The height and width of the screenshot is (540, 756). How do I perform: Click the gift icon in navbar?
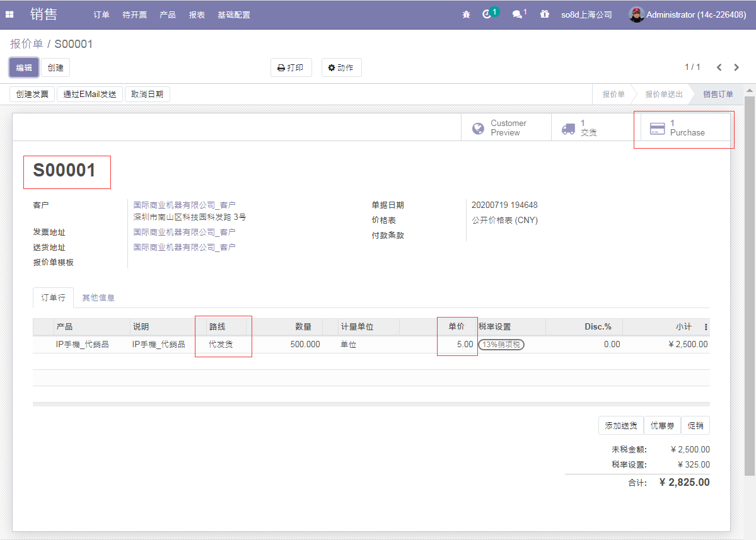[545, 14]
